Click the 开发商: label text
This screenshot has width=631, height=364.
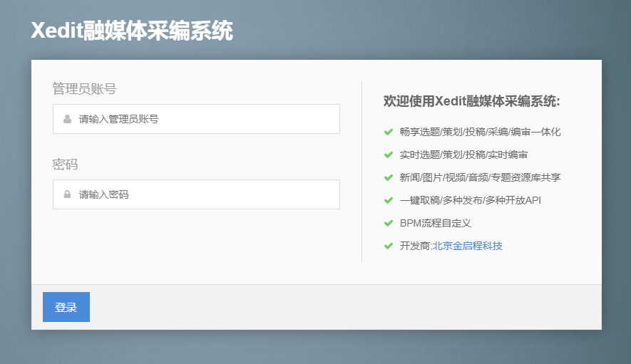[x=416, y=246]
